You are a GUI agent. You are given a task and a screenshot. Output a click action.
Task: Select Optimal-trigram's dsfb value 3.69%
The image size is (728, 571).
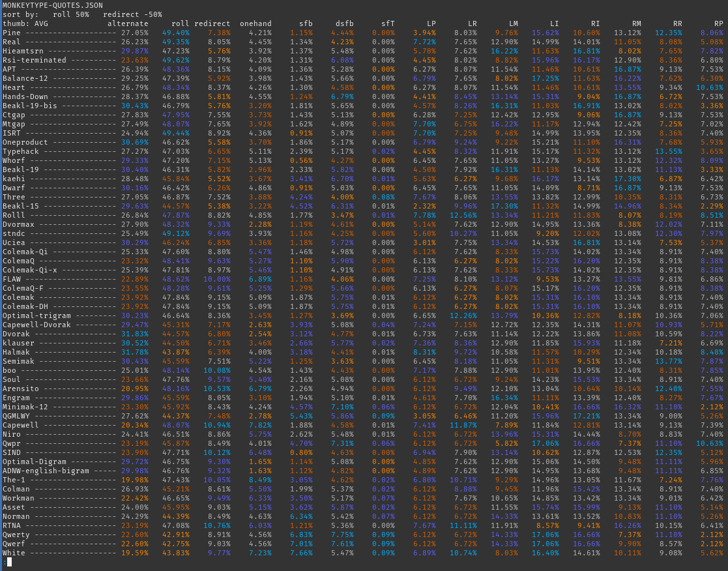[342, 315]
